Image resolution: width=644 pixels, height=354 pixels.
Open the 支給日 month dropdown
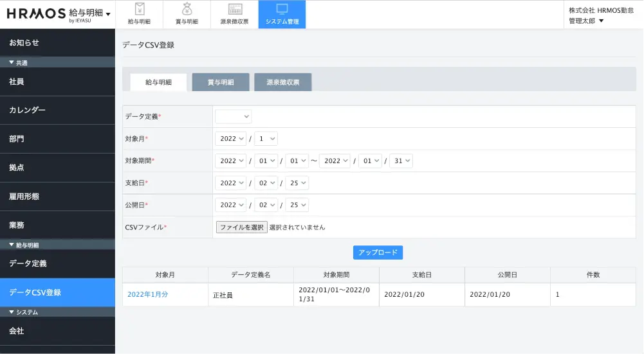(x=266, y=183)
